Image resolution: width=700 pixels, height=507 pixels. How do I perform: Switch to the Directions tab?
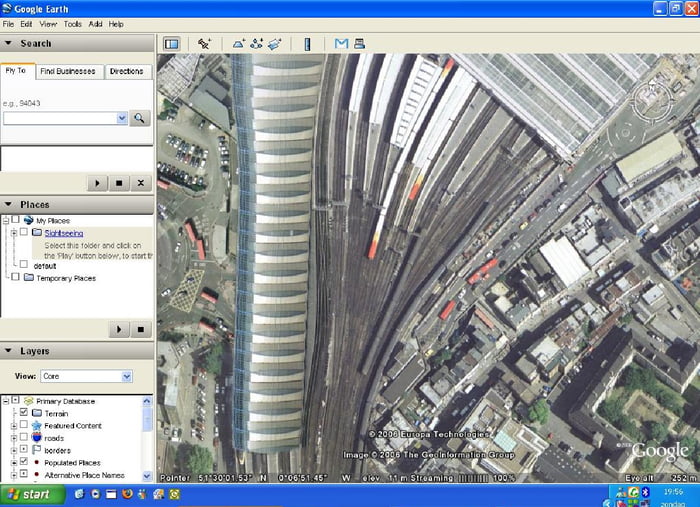[126, 72]
